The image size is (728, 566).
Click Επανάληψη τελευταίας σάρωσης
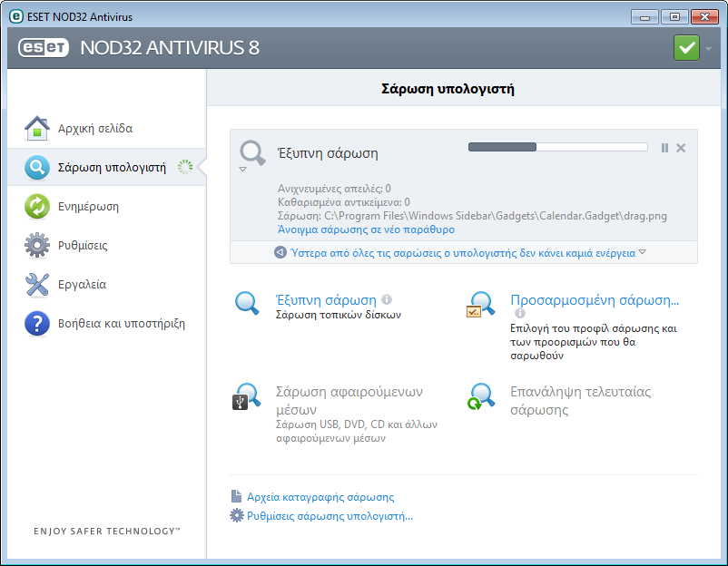click(x=580, y=400)
